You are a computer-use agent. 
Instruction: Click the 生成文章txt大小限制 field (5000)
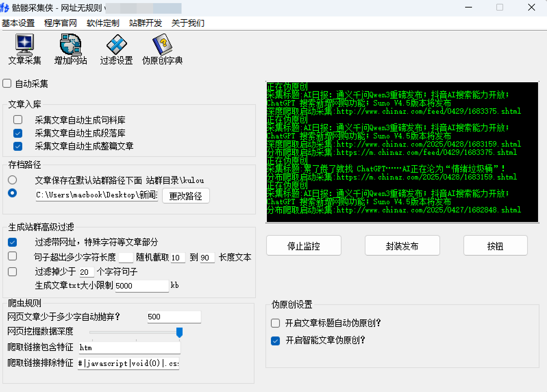142,286
